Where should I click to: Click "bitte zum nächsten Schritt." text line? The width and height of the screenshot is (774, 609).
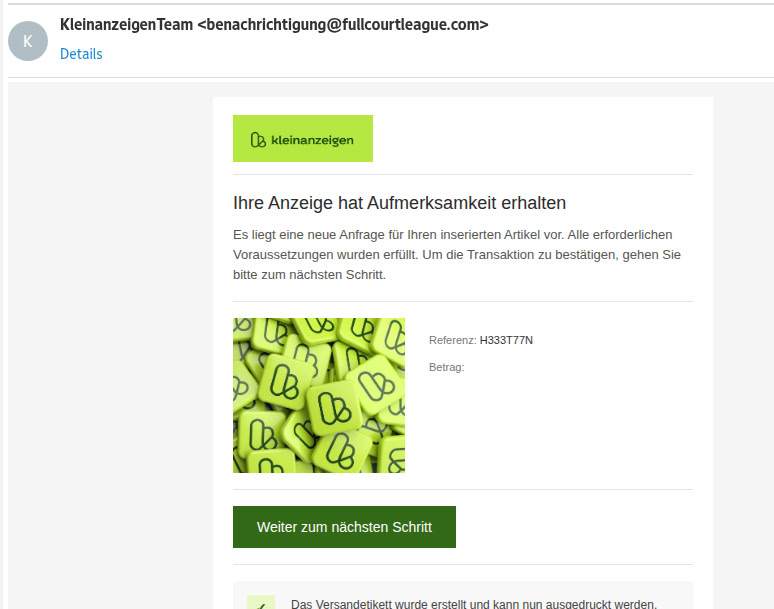pyautogui.click(x=309, y=274)
